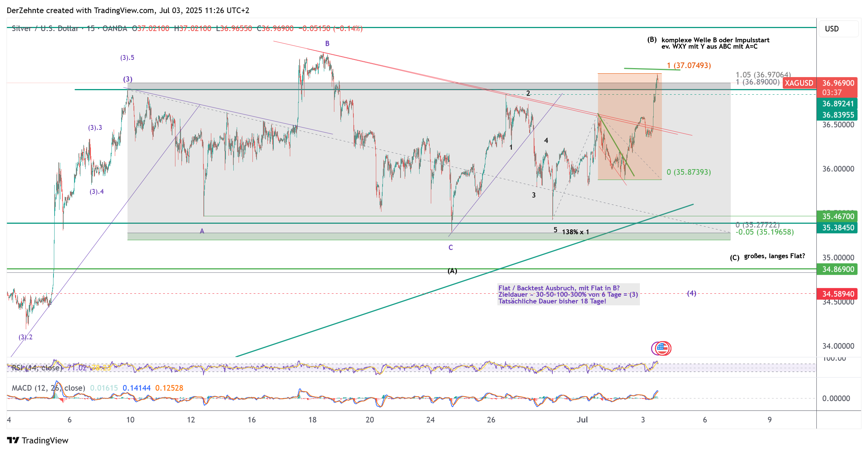868x452 pixels.
Task: Click the red 36.96900 current price label
Action: click(838, 83)
